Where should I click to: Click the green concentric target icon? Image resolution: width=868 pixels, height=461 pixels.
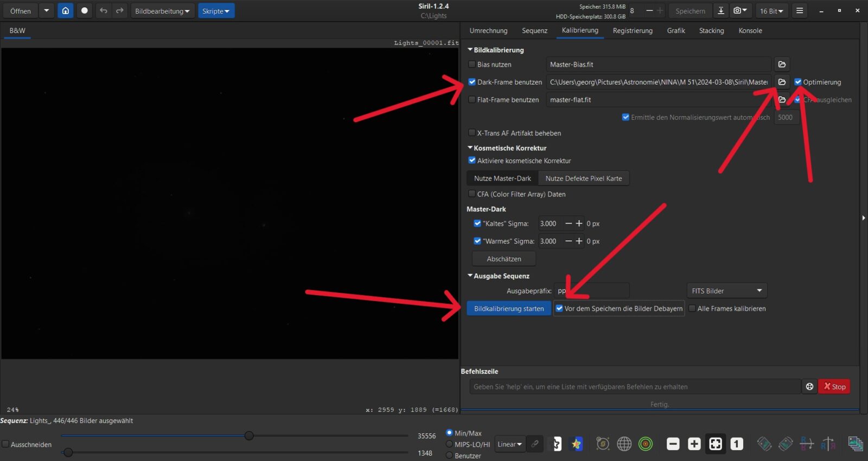point(646,444)
